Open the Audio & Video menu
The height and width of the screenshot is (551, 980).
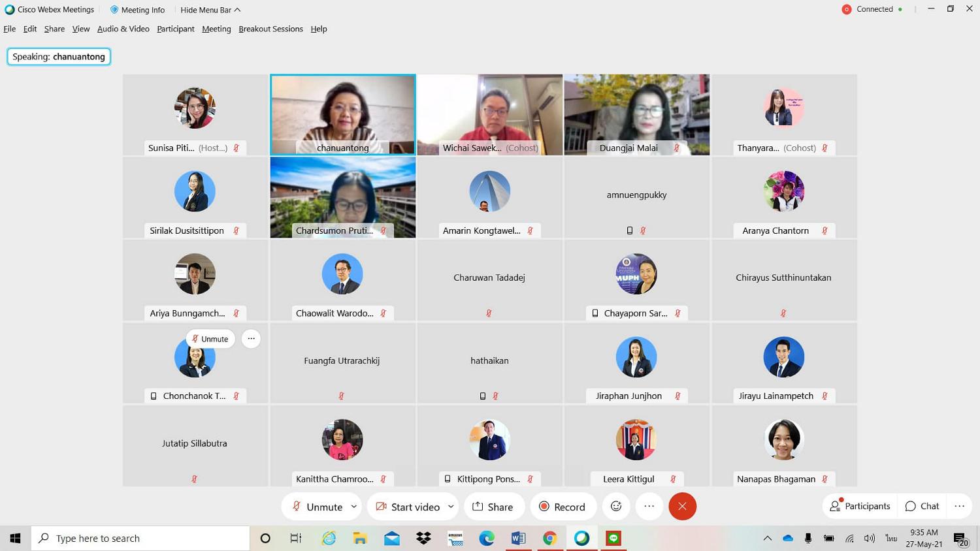[123, 29]
